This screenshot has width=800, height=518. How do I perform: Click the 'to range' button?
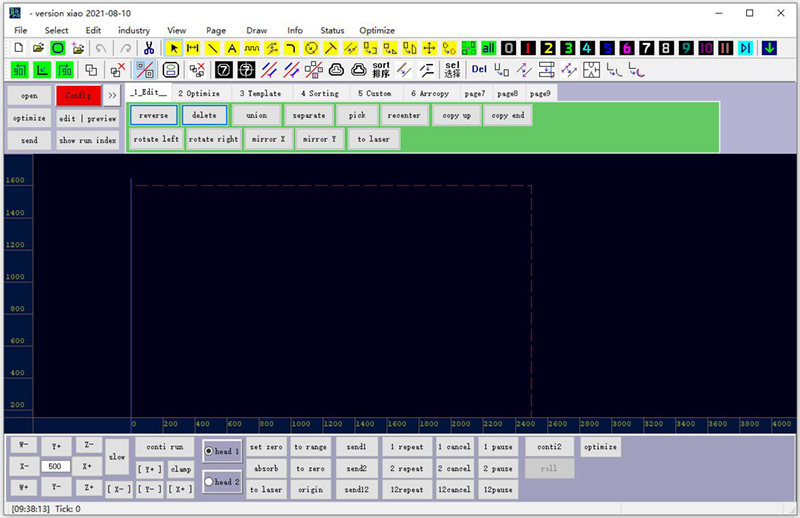point(311,447)
